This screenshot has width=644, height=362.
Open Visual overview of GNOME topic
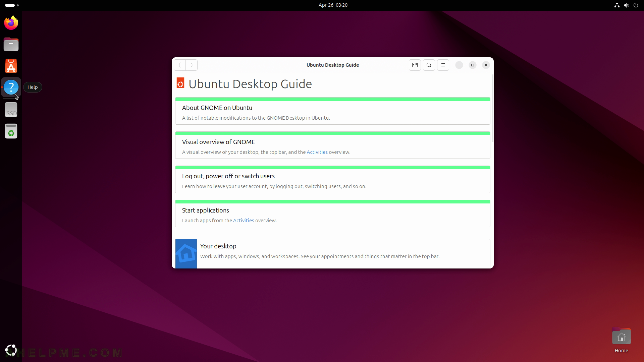point(333,145)
